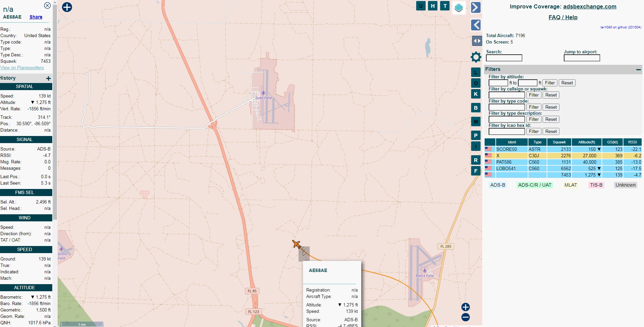The width and height of the screenshot is (644, 327).
Task: Focus the Search input field
Action: [504, 58]
